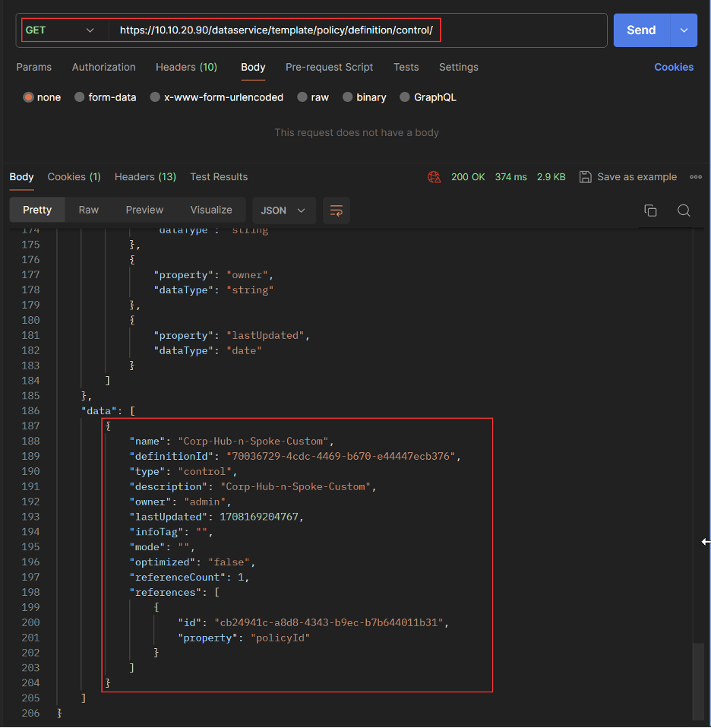Click the response vertical scrollbar thumb

[x=698, y=680]
